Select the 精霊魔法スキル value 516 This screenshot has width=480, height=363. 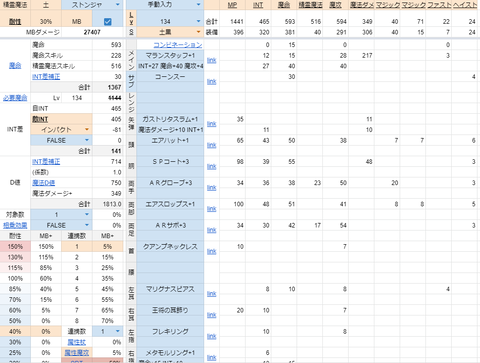(x=108, y=66)
